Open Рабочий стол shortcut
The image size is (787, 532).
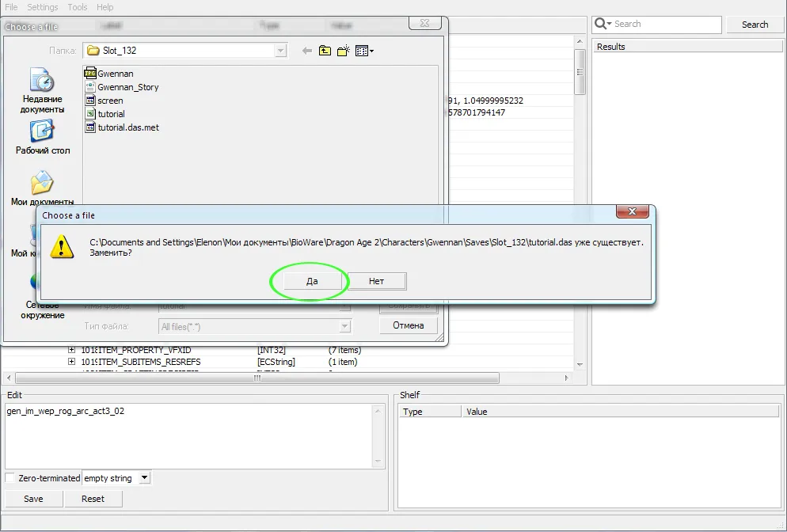coord(42,137)
